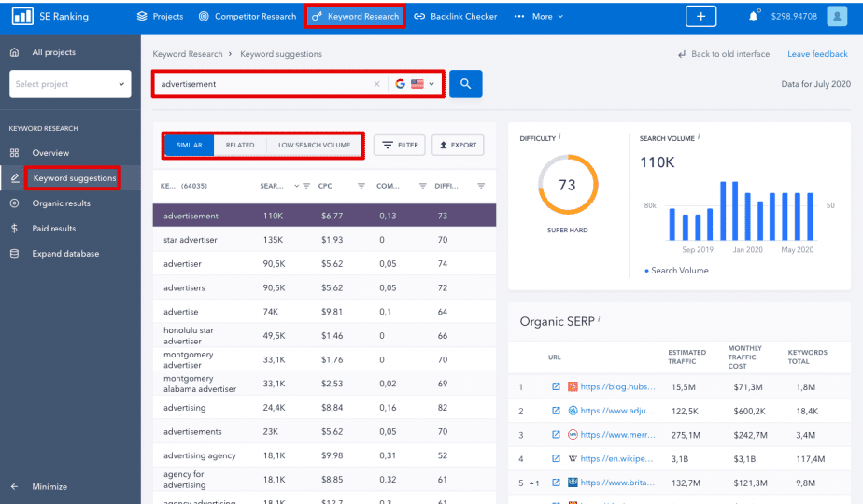863x504 pixels.
Task: Open the https://blog.hubs... URL link
Action: tap(617, 386)
